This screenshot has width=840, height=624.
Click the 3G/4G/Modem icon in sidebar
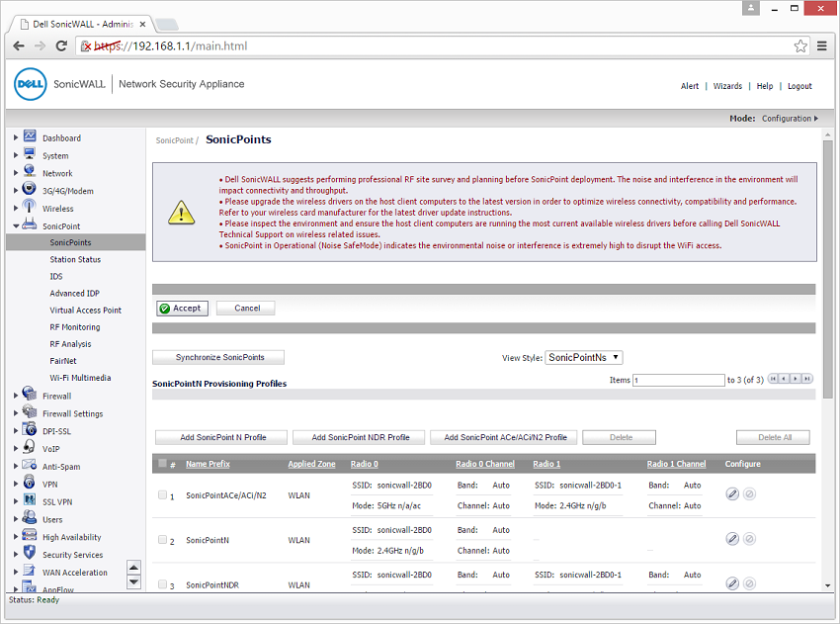pos(30,189)
